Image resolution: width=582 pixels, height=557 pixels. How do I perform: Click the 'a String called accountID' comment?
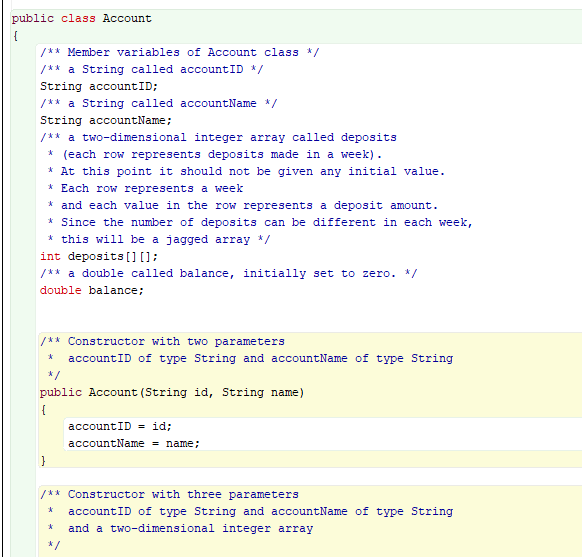(152, 69)
